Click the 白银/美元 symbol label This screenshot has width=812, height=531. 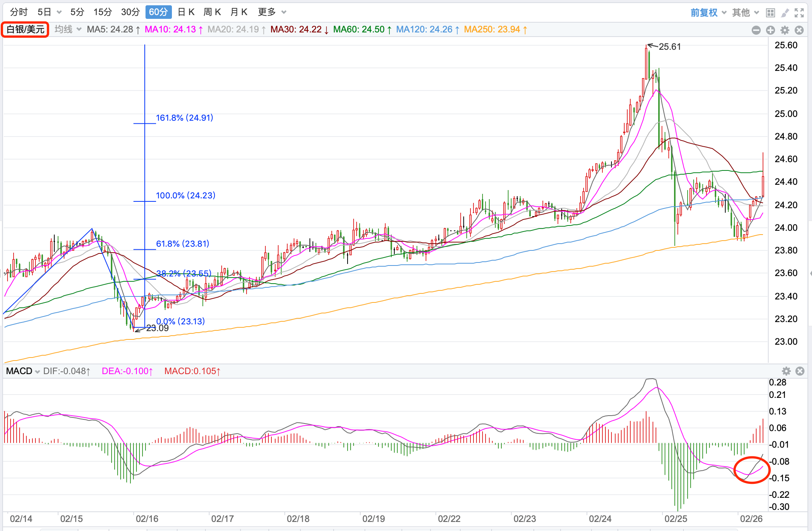25,29
